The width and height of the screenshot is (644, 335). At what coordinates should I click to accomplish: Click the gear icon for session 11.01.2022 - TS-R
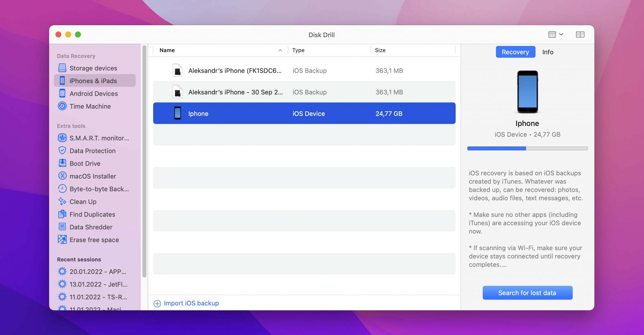click(62, 297)
